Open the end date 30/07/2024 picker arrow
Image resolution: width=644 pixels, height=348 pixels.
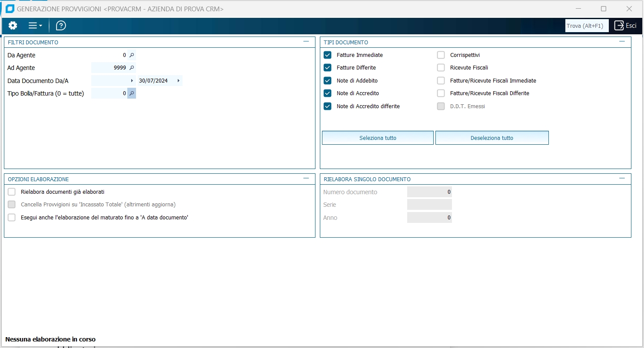(x=178, y=80)
